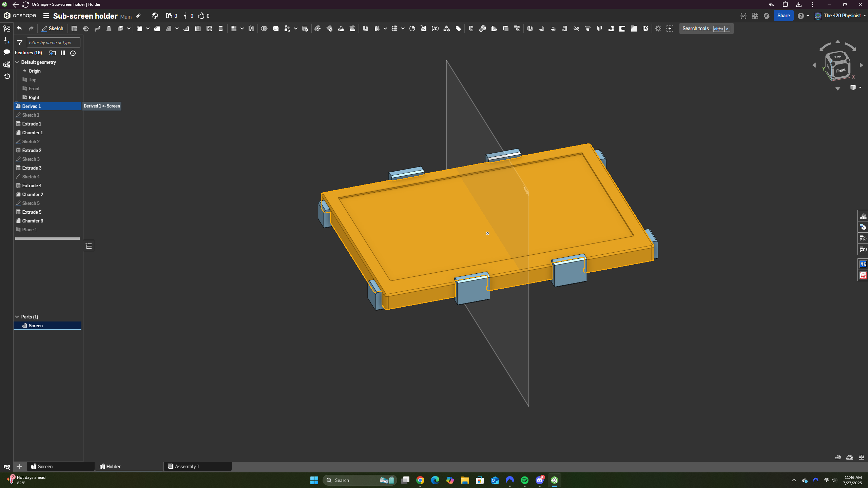Viewport: 868px width, 488px height.
Task: Open the globe public document icon
Action: [155, 16]
